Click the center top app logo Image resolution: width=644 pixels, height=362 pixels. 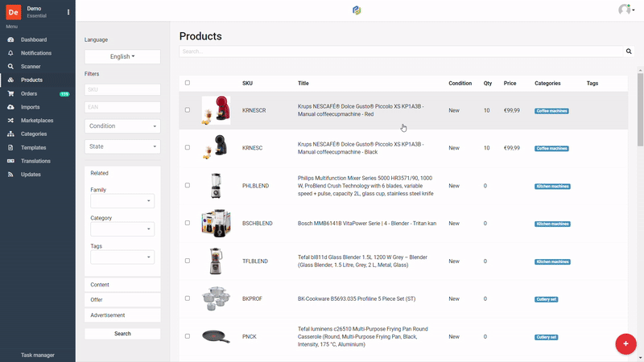[x=357, y=10]
